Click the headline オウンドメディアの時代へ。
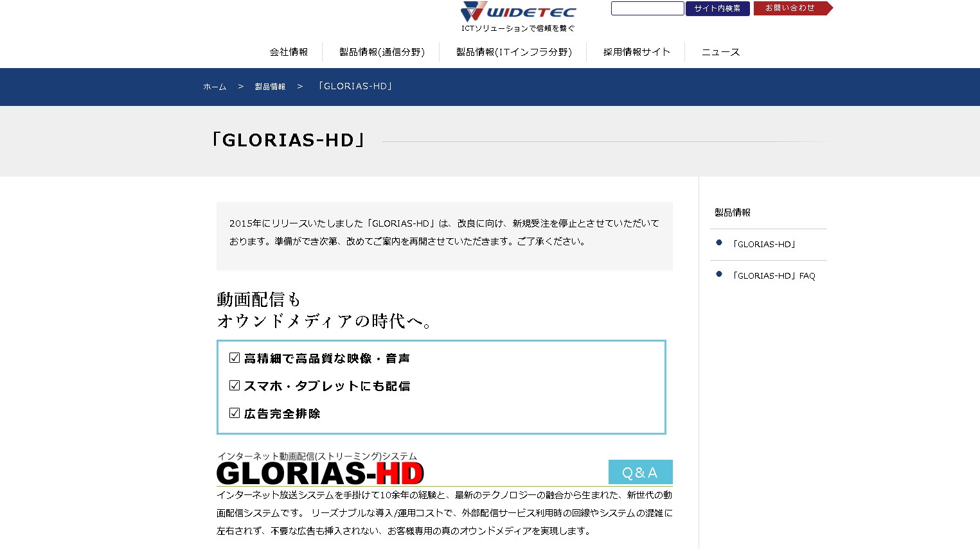 point(325,321)
